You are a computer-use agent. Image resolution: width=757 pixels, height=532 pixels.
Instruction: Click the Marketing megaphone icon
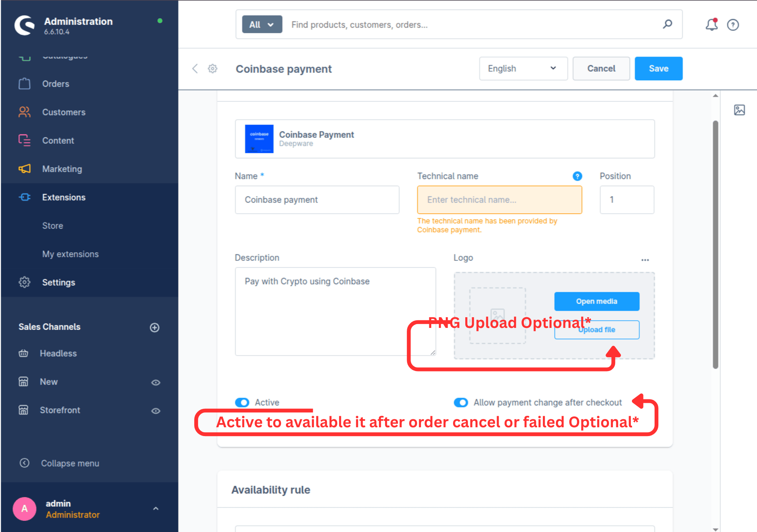coord(24,169)
